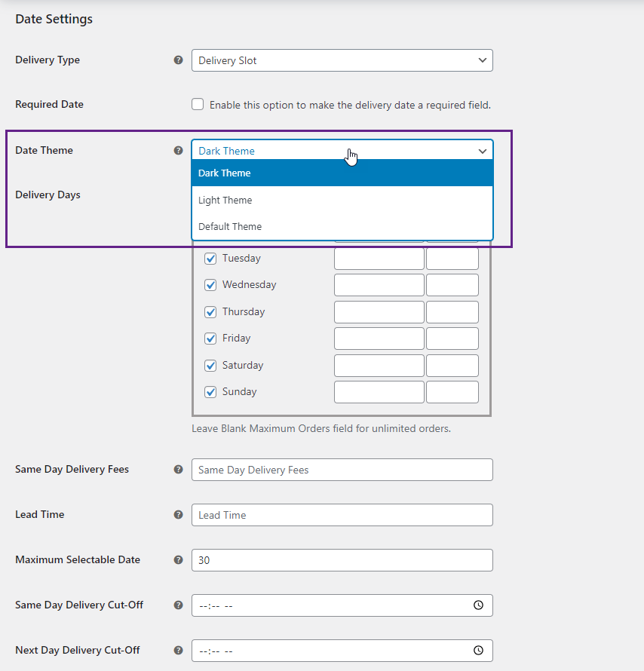
Task: Click Friday's second narrow input field
Action: click(x=452, y=339)
